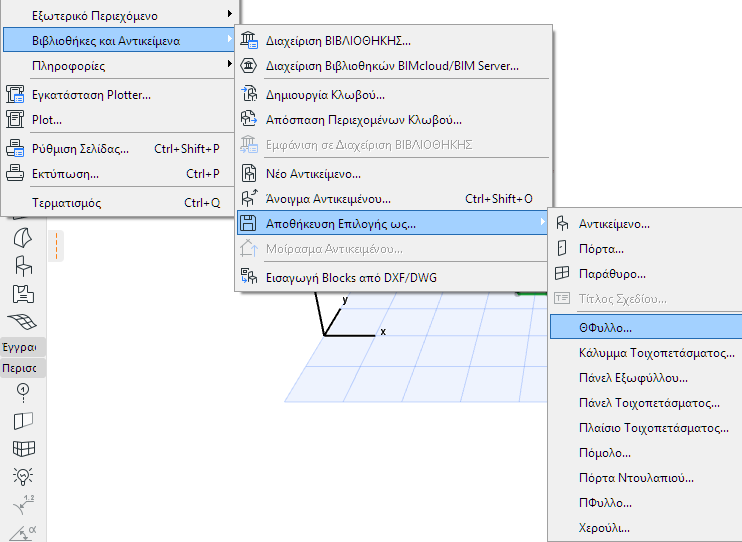Choose Εγκατάσταση Plotter from the menu
The image size is (742, 542).
(119, 95)
